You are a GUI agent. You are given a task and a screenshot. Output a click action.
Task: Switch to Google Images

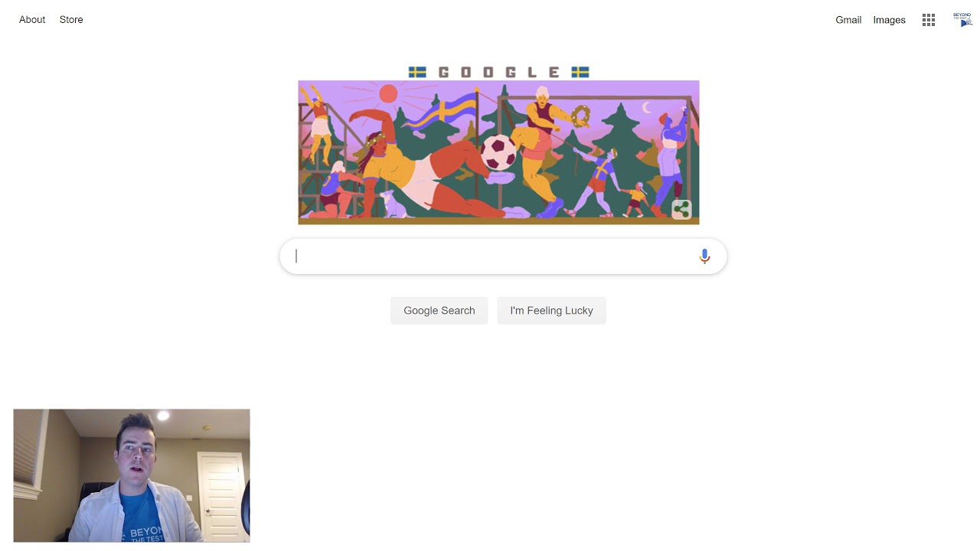890,20
